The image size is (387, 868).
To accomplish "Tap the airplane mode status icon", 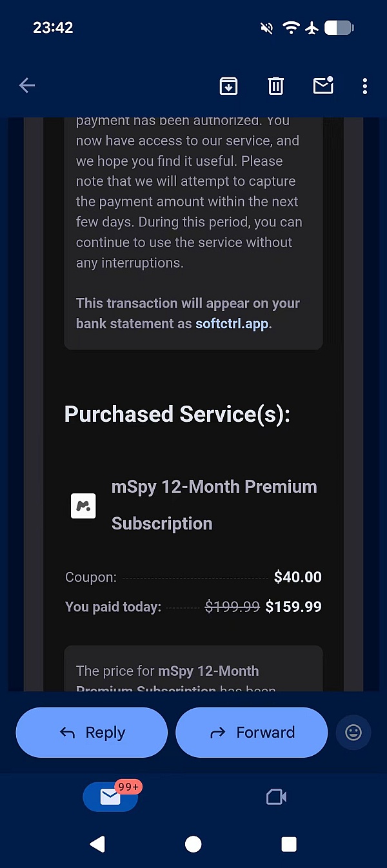I will [x=312, y=28].
